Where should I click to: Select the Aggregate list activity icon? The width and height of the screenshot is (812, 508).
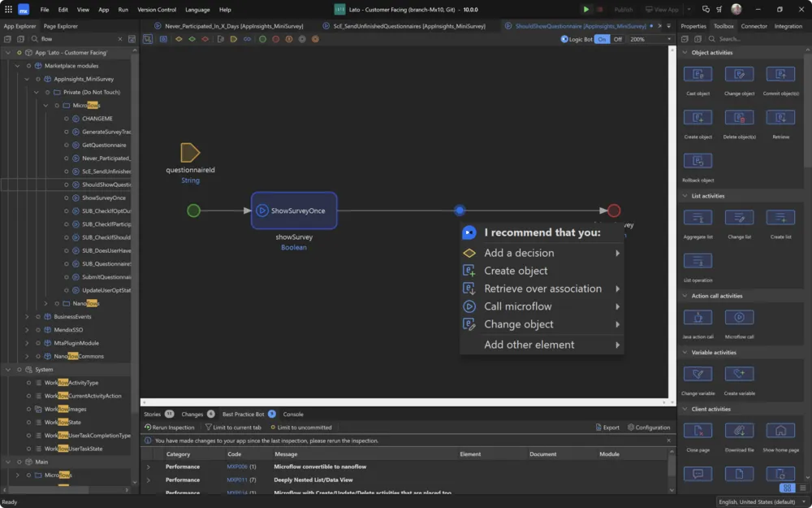698,218
